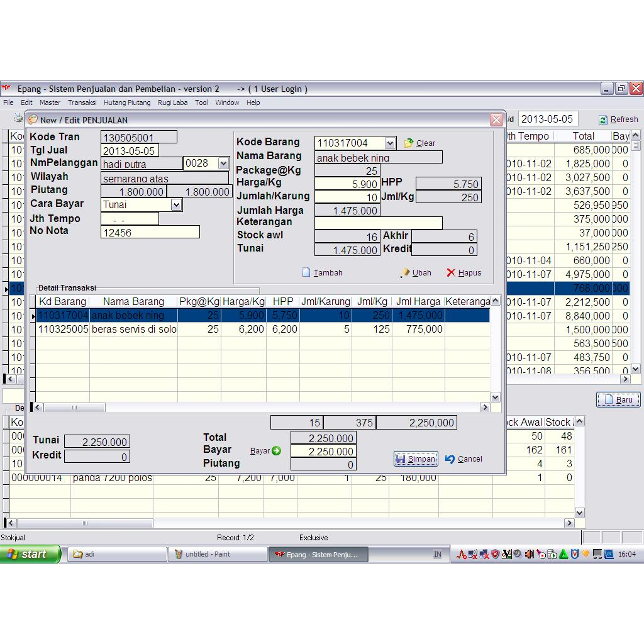This screenshot has height=644, width=644.
Task: Open the adi folder taskbar item
Action: (116, 554)
